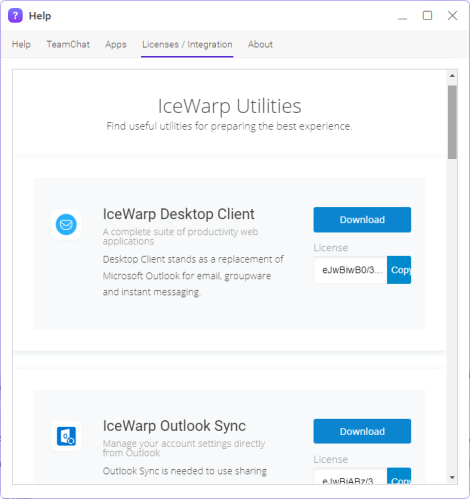This screenshot has height=499, width=470.
Task: Maximize the Help window
Action: click(427, 16)
